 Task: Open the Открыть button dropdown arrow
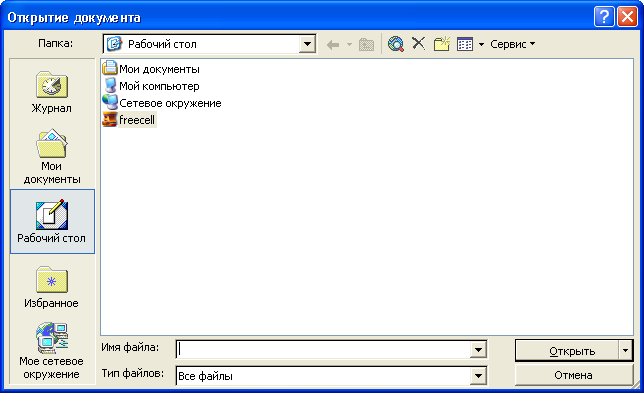(625, 351)
